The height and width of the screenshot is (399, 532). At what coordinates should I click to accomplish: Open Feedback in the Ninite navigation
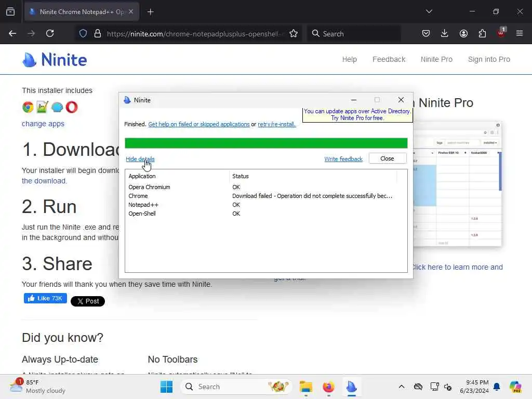[x=389, y=59]
